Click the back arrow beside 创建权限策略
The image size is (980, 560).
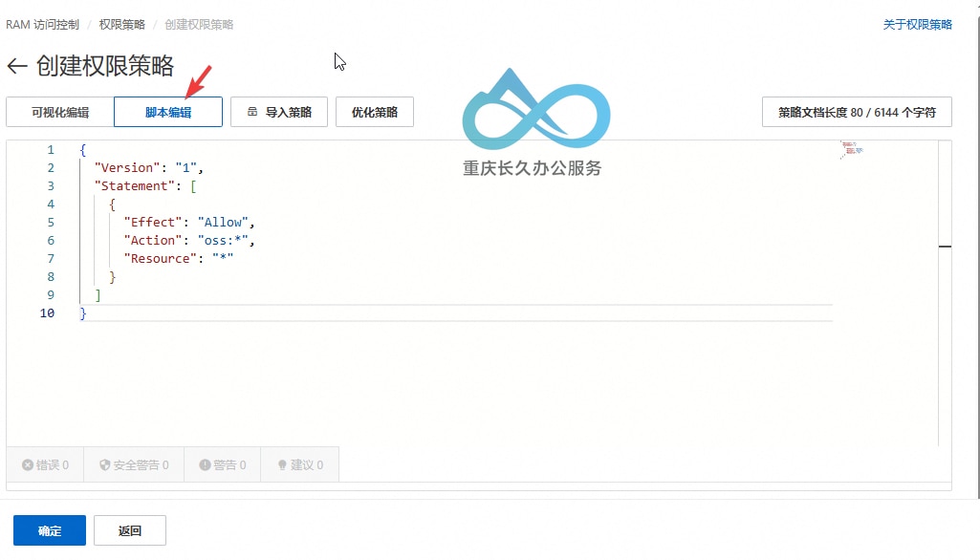[17, 66]
